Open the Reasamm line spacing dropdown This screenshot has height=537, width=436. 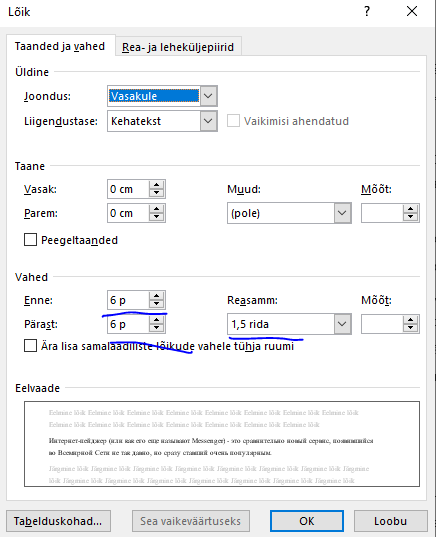click(x=342, y=324)
